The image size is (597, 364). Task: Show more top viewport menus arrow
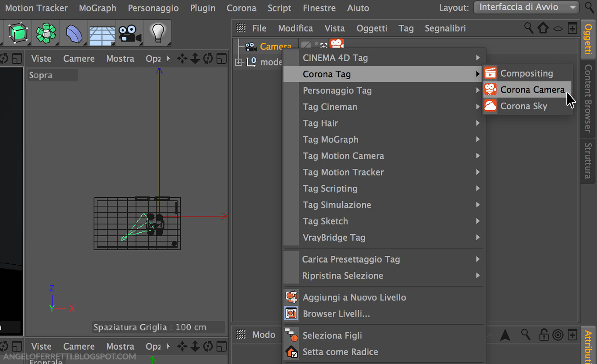[168, 58]
